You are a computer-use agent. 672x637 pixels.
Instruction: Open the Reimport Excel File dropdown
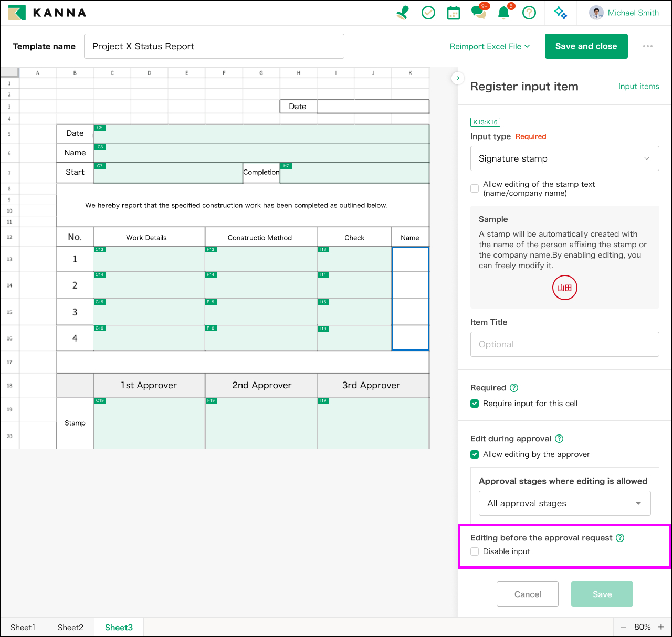pos(490,46)
